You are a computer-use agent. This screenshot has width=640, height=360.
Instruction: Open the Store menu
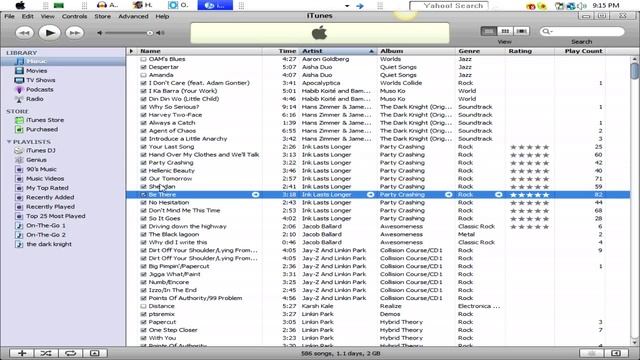(102, 16)
